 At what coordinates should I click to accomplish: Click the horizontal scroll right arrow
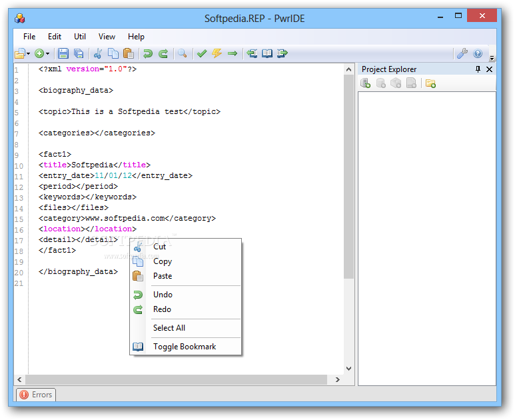click(x=338, y=379)
